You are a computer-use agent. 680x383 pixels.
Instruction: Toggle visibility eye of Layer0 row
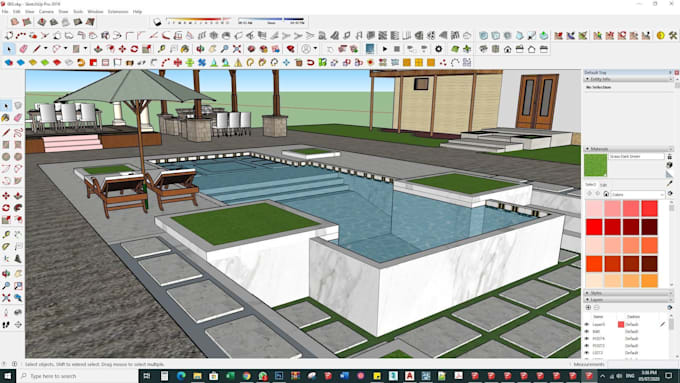tap(587, 324)
